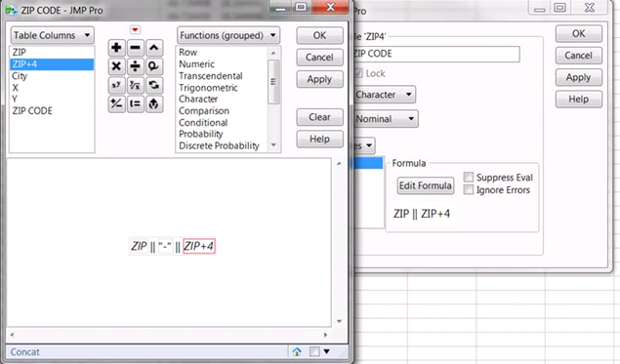The height and width of the screenshot is (364, 620).
Task: Click the multiply keypad button
Action: (x=116, y=66)
